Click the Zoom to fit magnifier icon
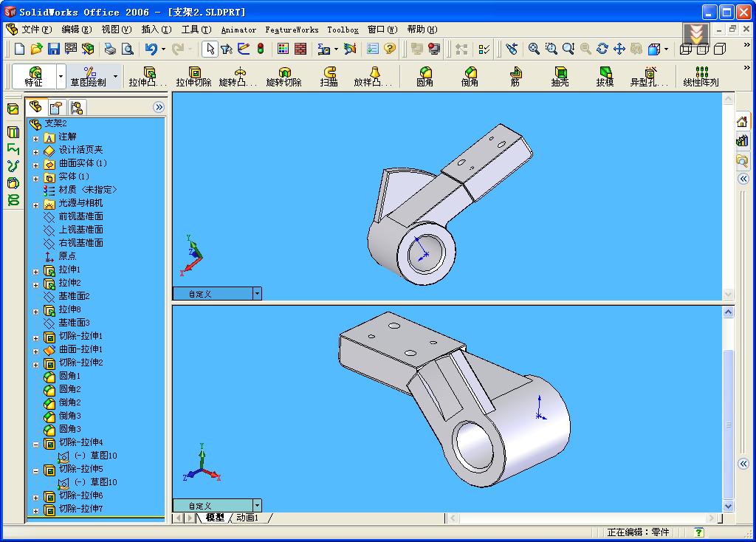The width and height of the screenshot is (756, 542). pos(534,49)
